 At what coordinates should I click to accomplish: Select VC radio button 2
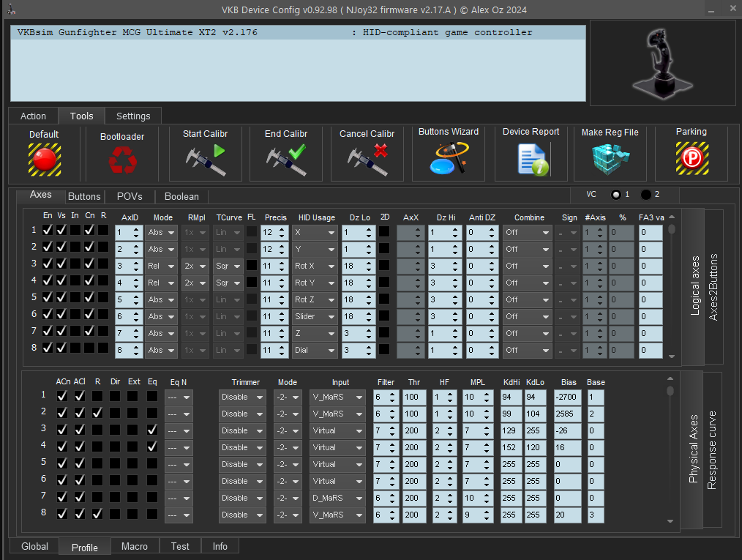coord(646,195)
